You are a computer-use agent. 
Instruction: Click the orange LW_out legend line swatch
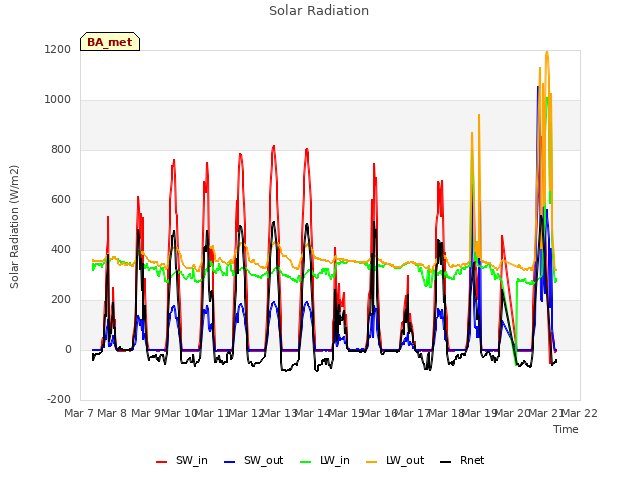[x=372, y=462]
